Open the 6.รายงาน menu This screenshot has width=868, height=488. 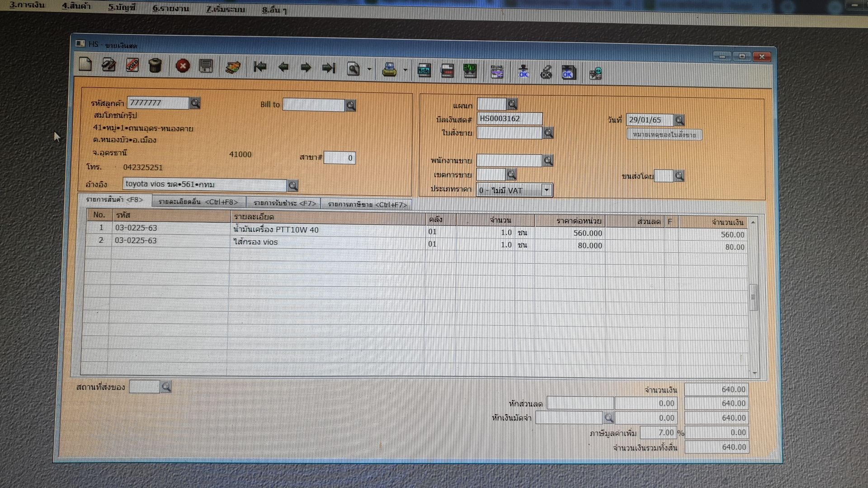click(x=171, y=8)
